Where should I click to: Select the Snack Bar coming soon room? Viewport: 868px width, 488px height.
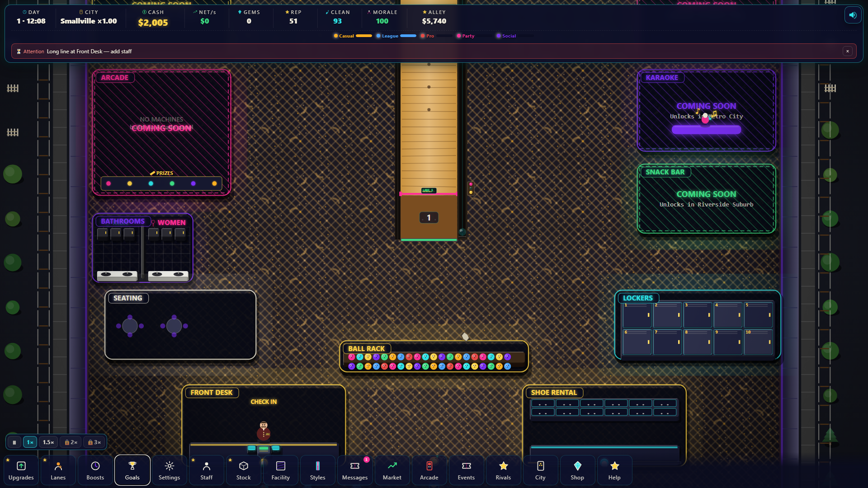(706, 198)
